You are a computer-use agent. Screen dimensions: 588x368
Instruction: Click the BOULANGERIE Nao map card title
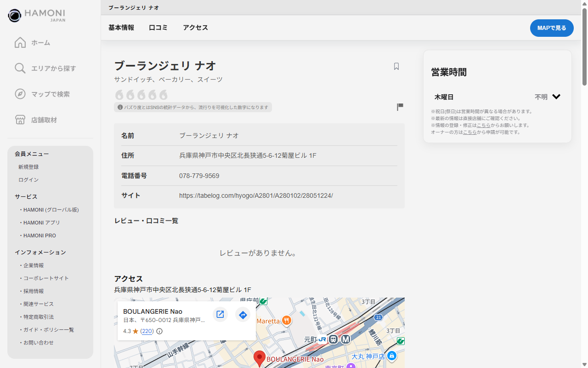pos(153,311)
